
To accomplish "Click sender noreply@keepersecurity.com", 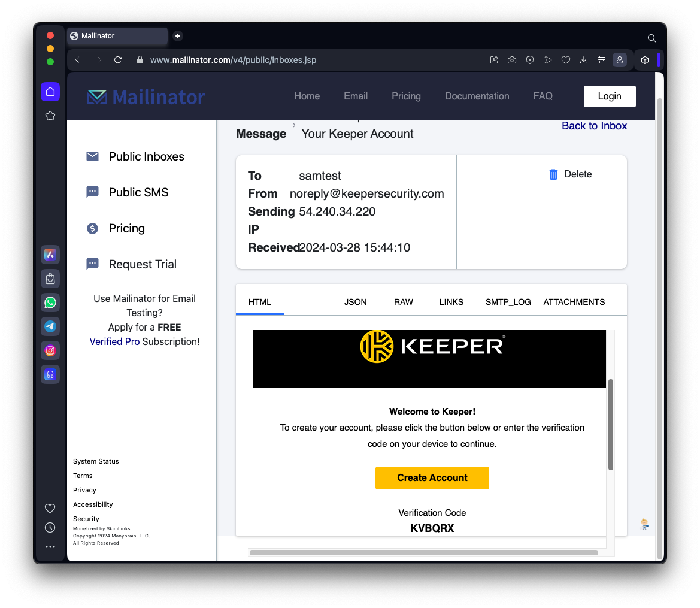I will [366, 194].
